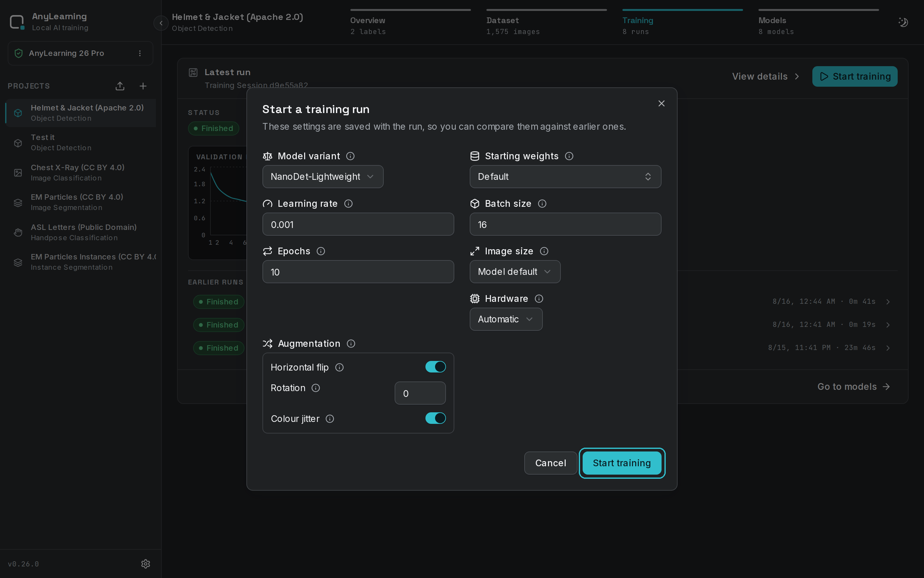This screenshot has width=924, height=578.
Task: Switch to the Overview tab
Action: 410,23
